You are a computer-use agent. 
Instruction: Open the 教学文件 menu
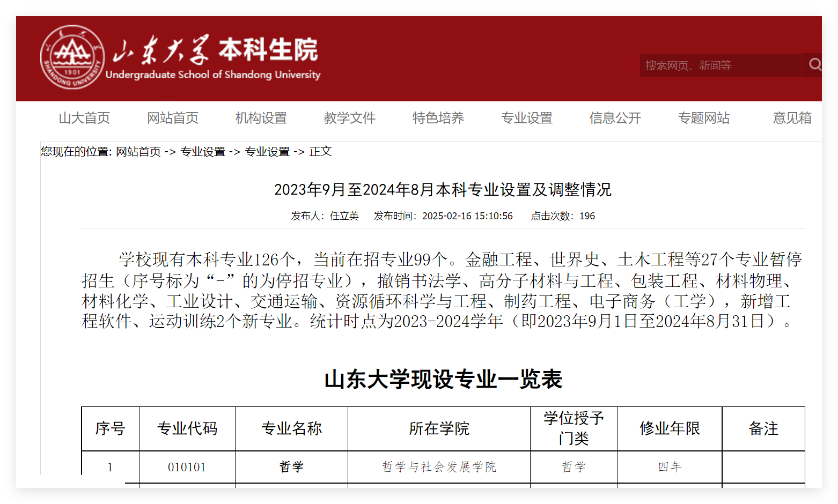[350, 118]
